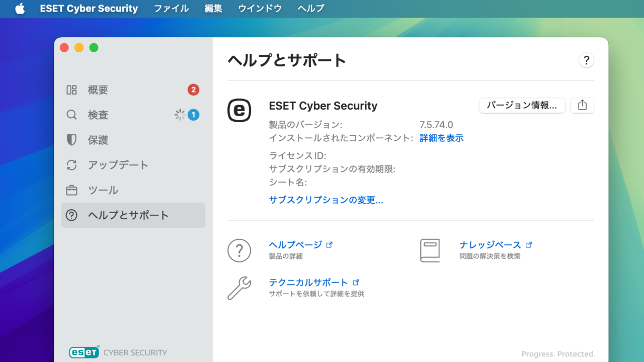Click the シート名: label
The width and height of the screenshot is (644, 362).
tap(288, 182)
